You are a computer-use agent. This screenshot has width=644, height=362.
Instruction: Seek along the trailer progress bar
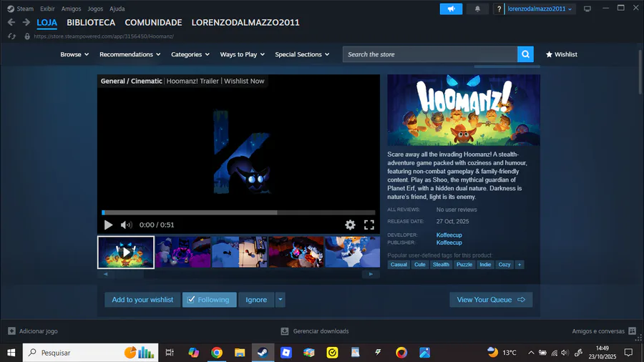point(238,212)
